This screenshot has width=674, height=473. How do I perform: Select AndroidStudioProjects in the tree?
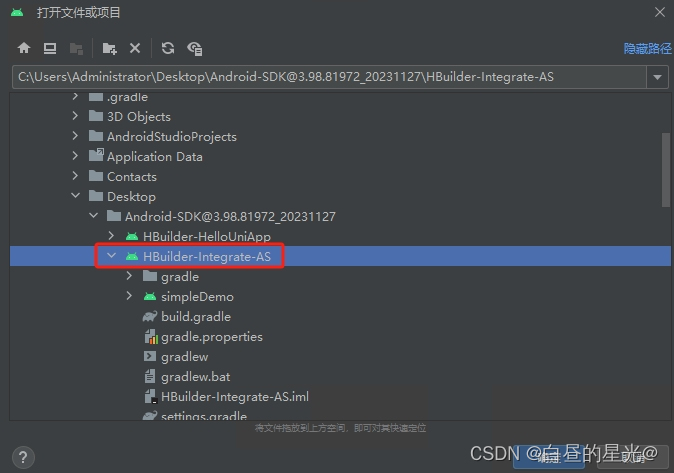(172, 137)
